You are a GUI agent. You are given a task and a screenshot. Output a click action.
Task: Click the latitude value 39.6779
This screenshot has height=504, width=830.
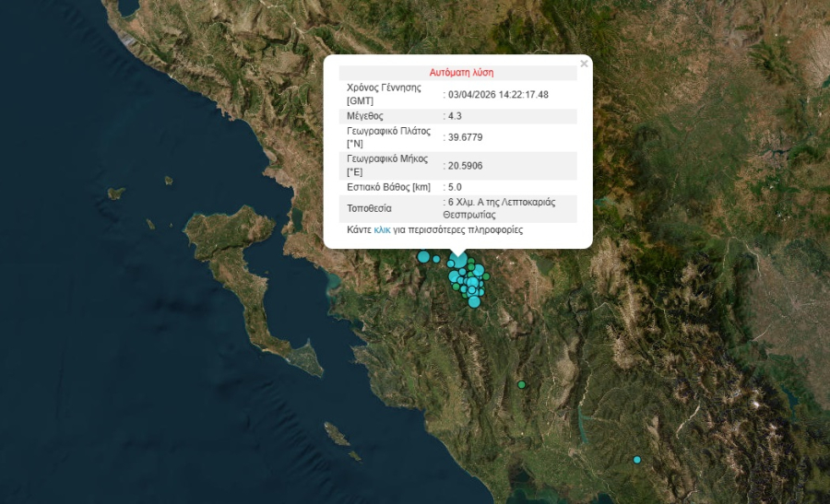coord(465,137)
